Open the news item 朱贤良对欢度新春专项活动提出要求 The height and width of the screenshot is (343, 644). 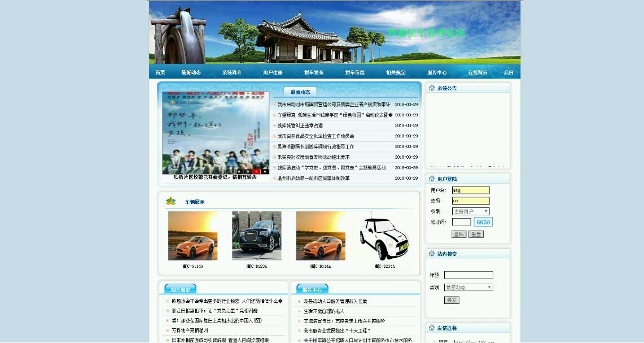coord(313,157)
